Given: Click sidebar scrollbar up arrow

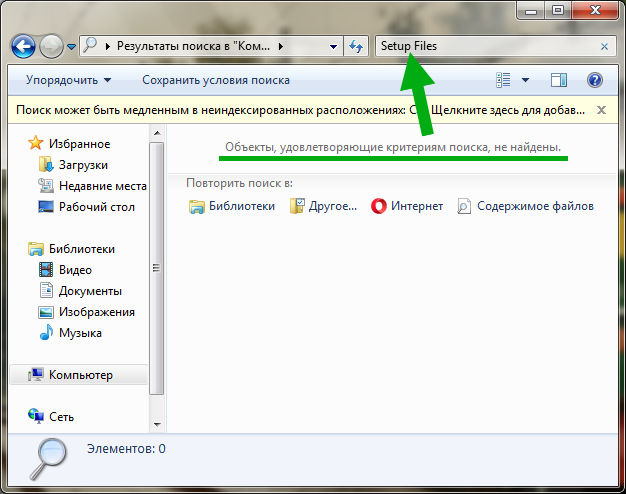Looking at the screenshot, I should pos(157,133).
